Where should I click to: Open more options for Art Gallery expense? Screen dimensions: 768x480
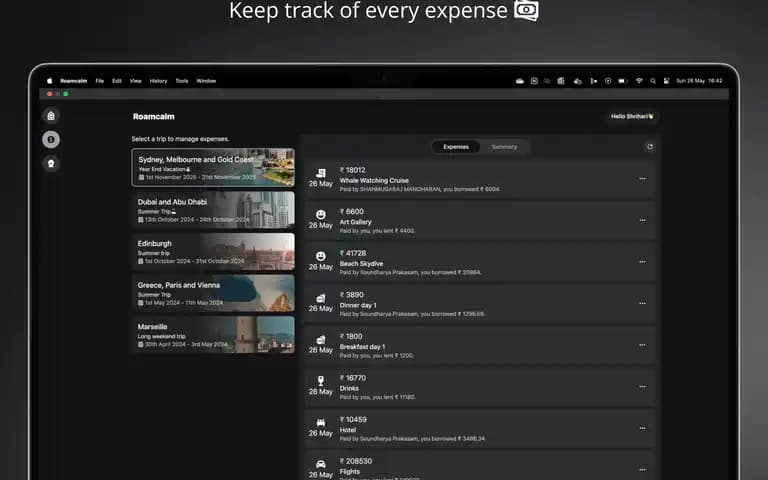tap(642, 220)
